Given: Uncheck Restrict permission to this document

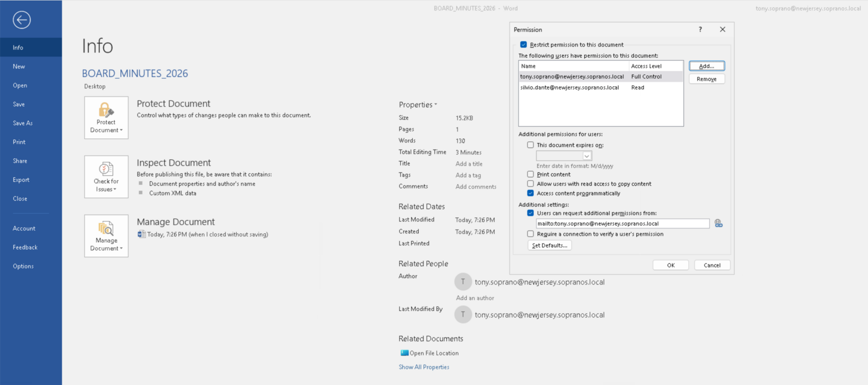Looking at the screenshot, I should (x=523, y=45).
